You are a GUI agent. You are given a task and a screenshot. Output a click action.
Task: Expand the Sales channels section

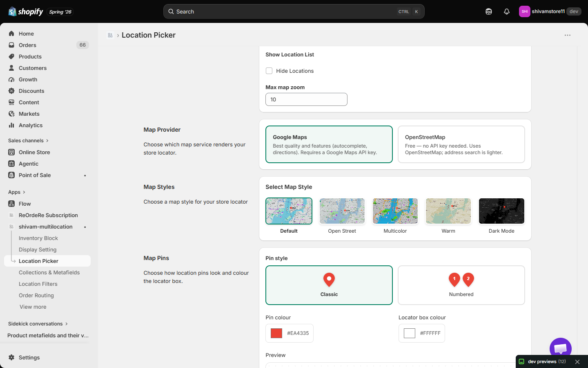pos(29,141)
